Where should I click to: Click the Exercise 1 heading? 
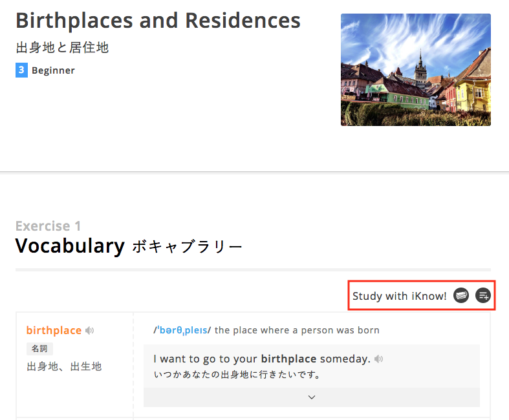tap(48, 226)
